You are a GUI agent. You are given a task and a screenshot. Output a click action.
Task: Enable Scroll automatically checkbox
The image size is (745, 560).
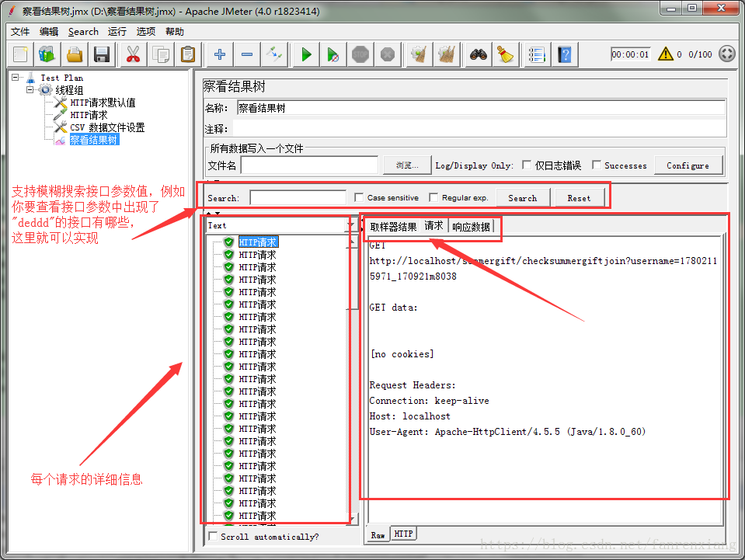[213, 536]
